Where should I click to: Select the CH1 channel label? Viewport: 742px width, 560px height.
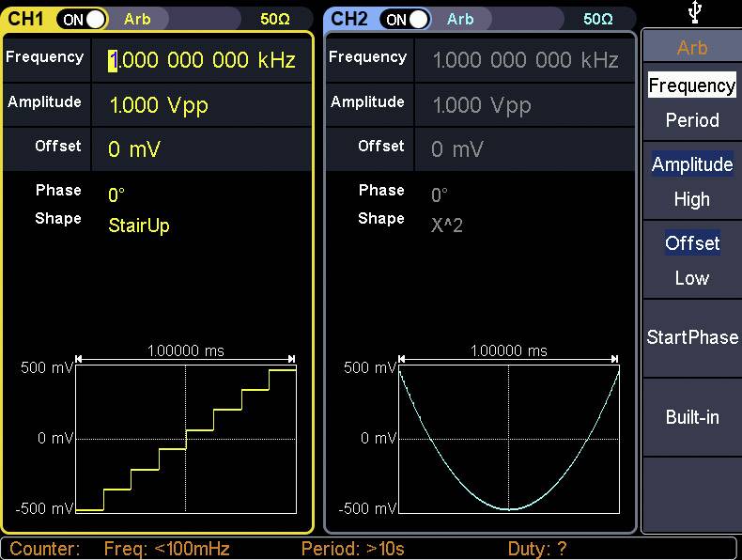coord(27,19)
